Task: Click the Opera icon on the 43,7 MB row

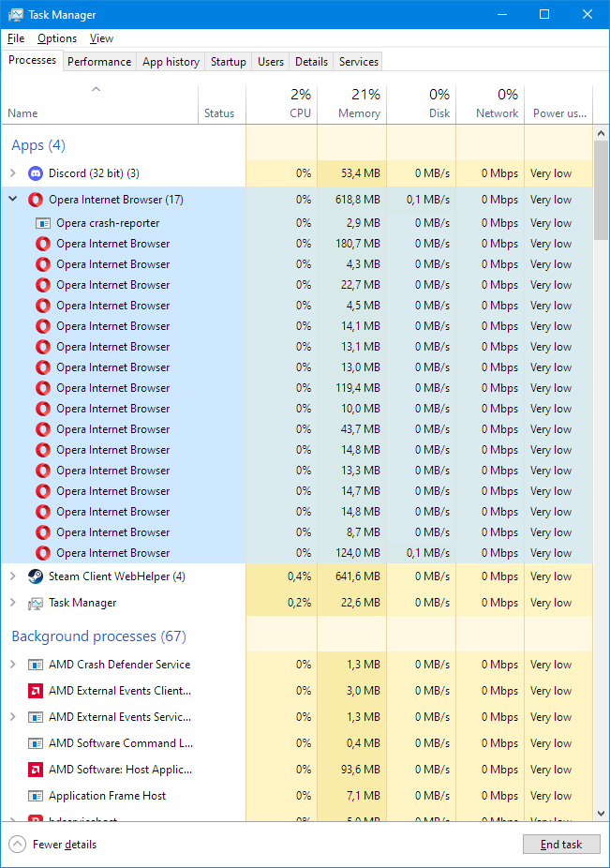Action: pos(43,429)
